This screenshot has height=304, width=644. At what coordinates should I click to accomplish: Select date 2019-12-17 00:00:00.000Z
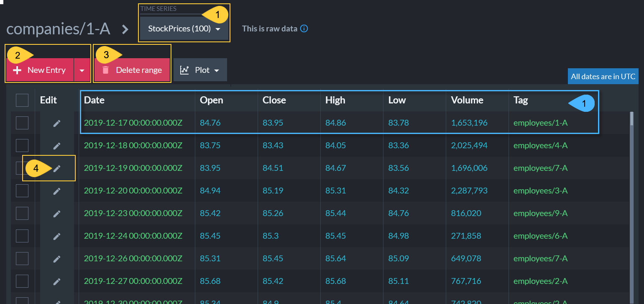click(133, 123)
